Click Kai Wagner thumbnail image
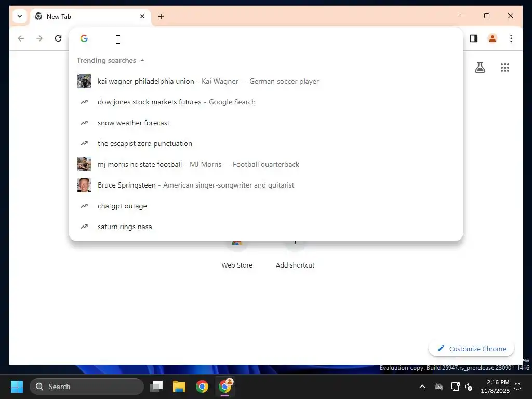This screenshot has width=532, height=399. tap(84, 82)
